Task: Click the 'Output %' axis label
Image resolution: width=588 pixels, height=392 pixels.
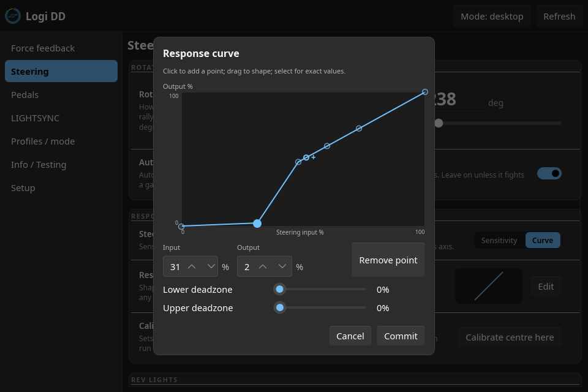Action: [178, 86]
